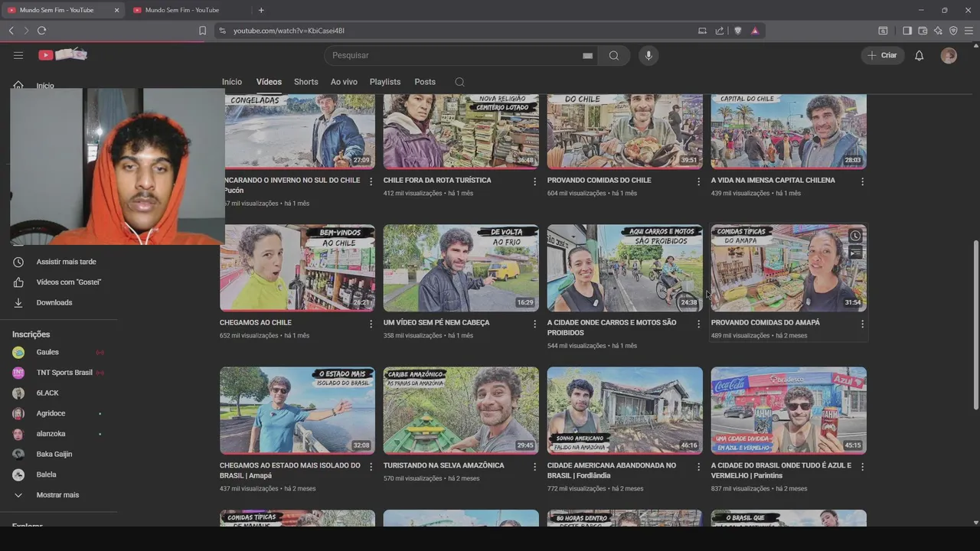Switch to the Shorts tab
The height and width of the screenshot is (551, 980).
click(305, 82)
